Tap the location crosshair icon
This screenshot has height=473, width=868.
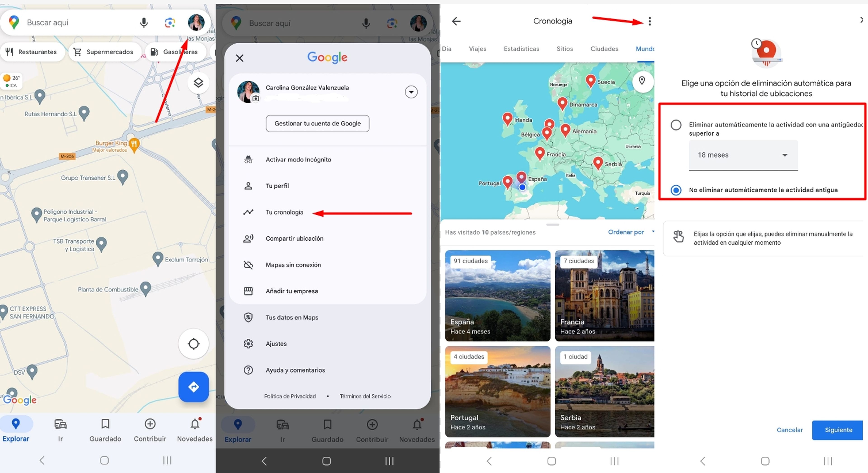(193, 343)
